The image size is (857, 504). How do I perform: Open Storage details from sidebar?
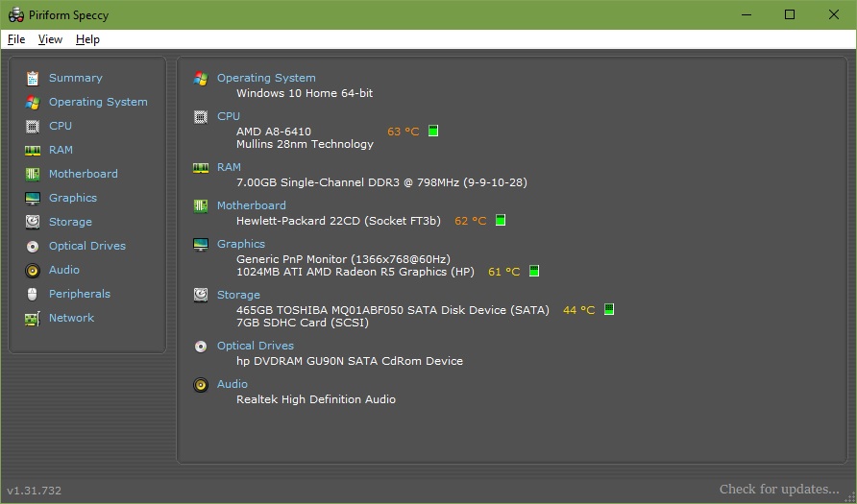tap(70, 223)
